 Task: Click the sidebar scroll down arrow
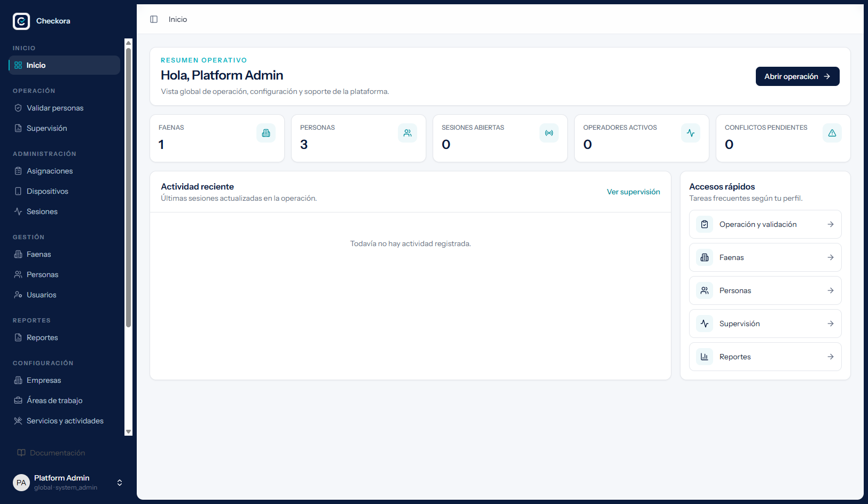click(x=128, y=431)
